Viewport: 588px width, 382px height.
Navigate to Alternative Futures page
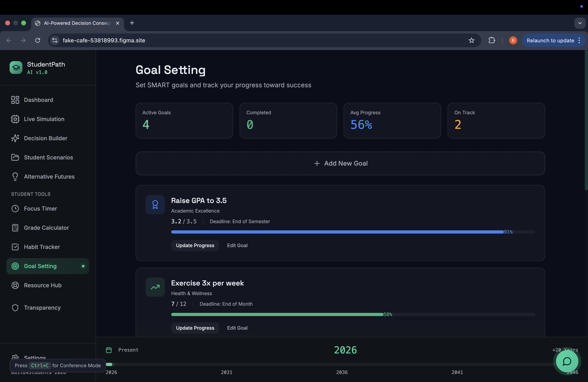click(49, 176)
